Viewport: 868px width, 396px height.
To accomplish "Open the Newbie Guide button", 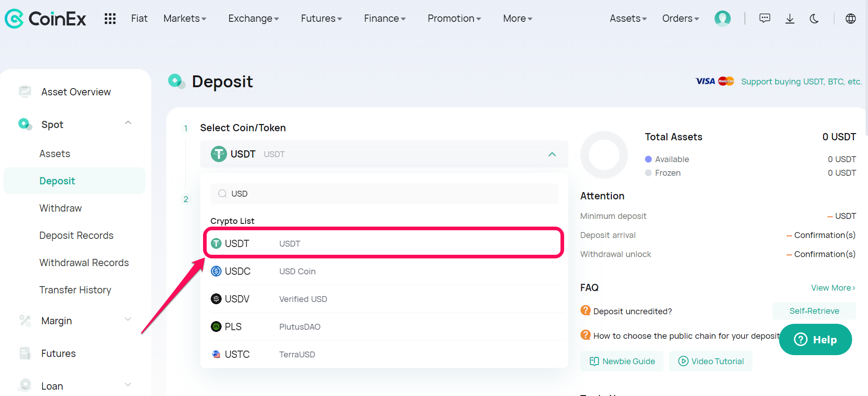I will coord(622,361).
